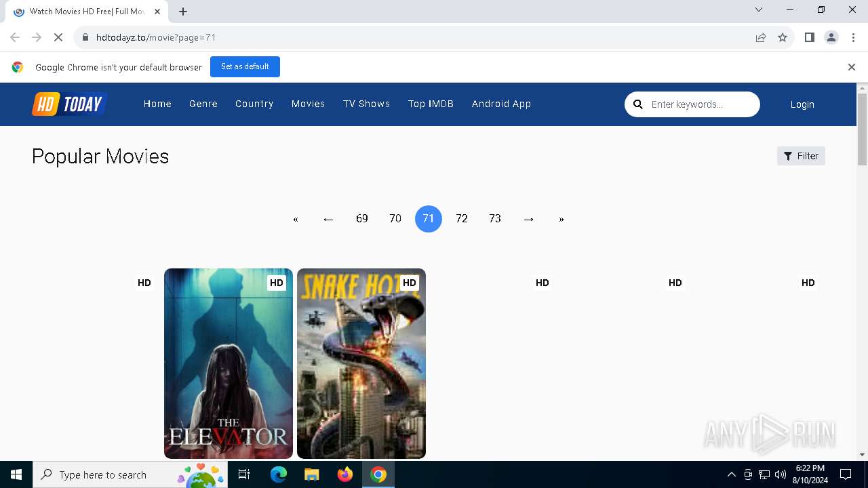View site info lock icon
This screenshot has width=868, height=488.
(85, 37)
